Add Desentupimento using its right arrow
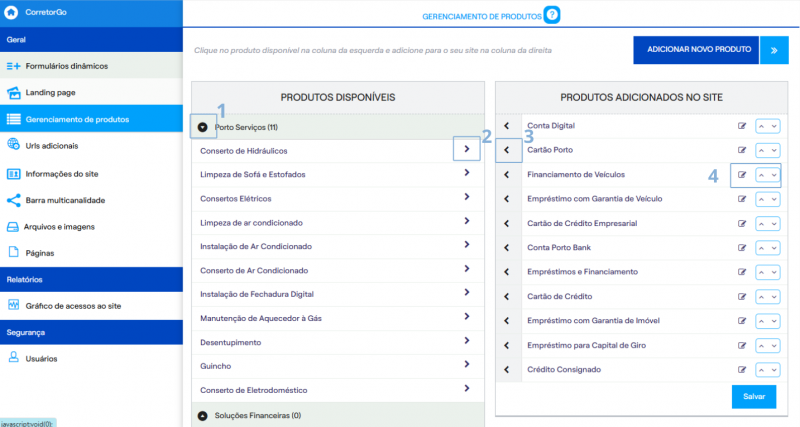 click(466, 340)
